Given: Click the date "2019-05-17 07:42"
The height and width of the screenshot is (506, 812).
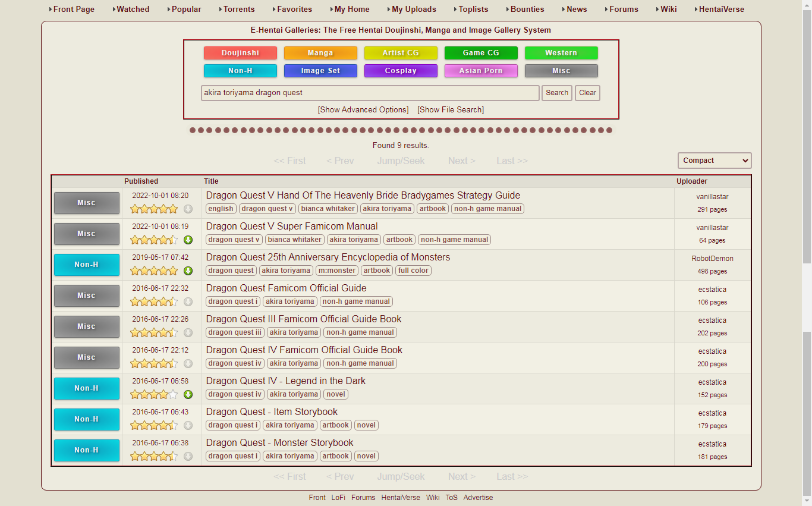Looking at the screenshot, I should tap(160, 257).
